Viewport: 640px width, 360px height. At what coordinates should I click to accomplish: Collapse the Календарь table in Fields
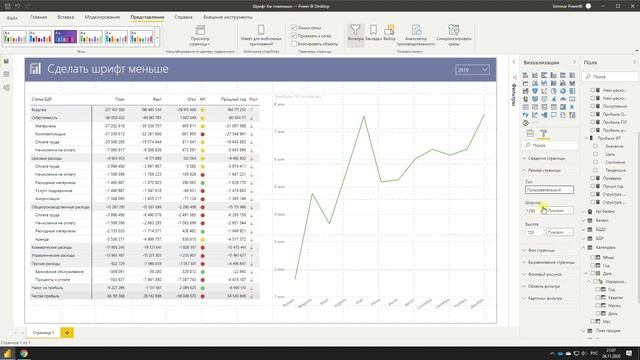click(584, 247)
